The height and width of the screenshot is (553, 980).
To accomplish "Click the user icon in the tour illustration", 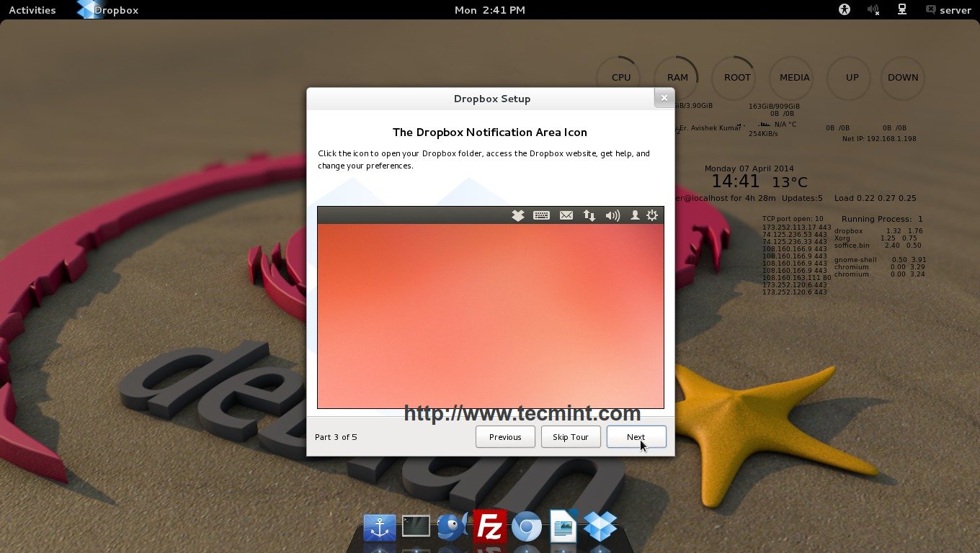I will (635, 215).
